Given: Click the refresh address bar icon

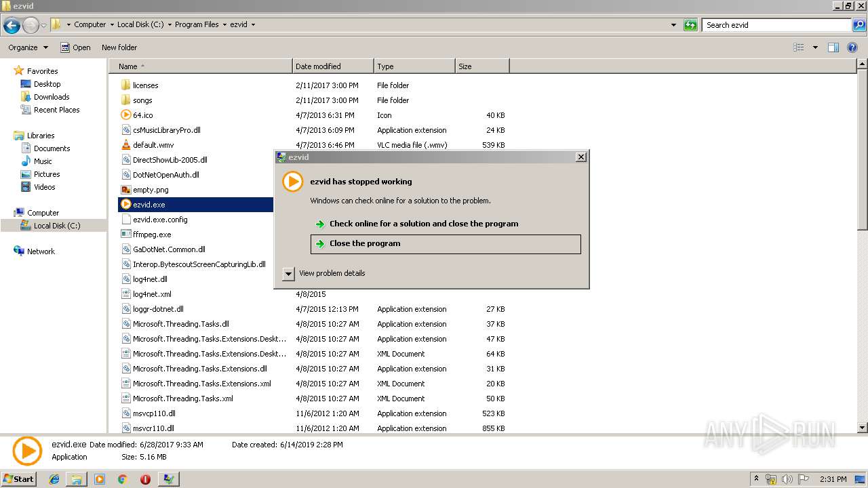Looking at the screenshot, I should click(690, 25).
